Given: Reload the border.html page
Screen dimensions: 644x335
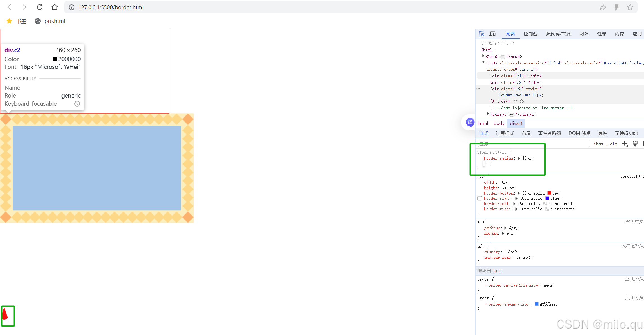Looking at the screenshot, I should pyautogui.click(x=40, y=7).
